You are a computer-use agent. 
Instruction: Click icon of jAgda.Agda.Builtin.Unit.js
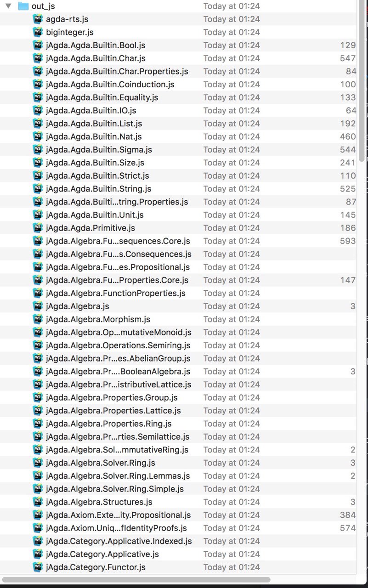click(x=38, y=215)
